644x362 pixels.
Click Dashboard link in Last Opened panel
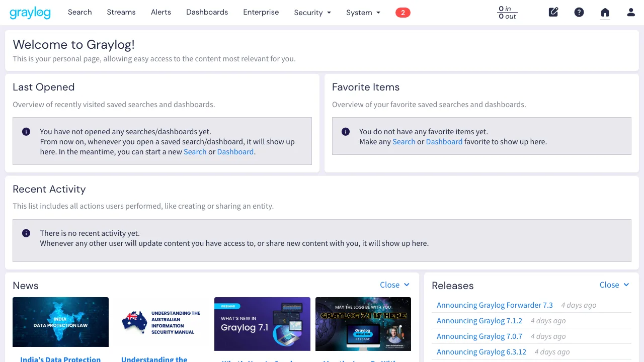click(235, 152)
